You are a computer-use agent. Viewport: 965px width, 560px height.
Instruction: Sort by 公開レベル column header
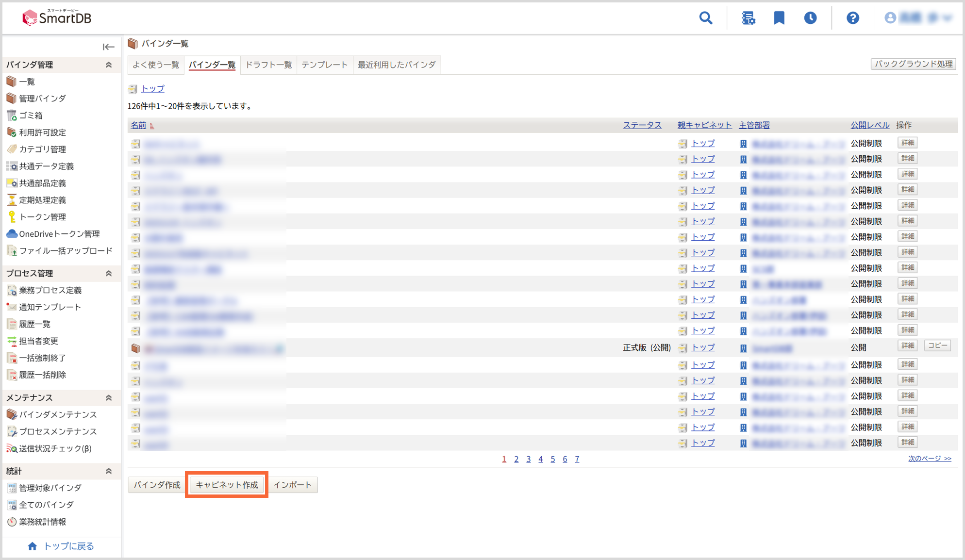coord(870,125)
